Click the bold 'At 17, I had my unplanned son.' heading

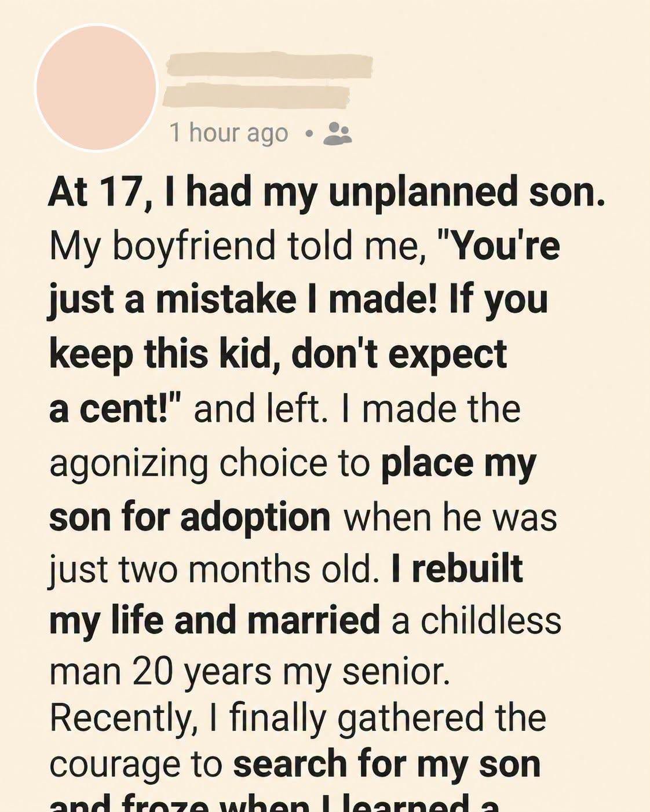(327, 192)
